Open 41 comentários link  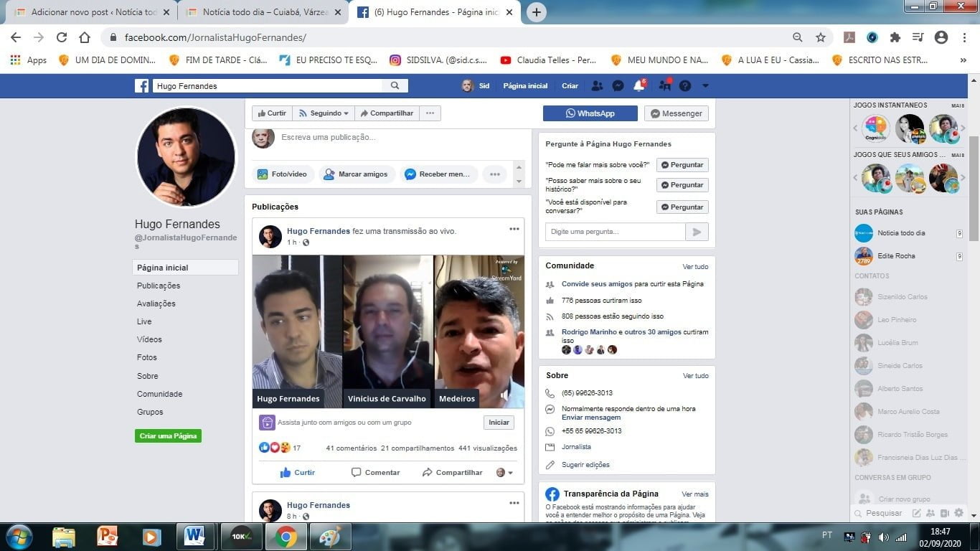[351, 448]
